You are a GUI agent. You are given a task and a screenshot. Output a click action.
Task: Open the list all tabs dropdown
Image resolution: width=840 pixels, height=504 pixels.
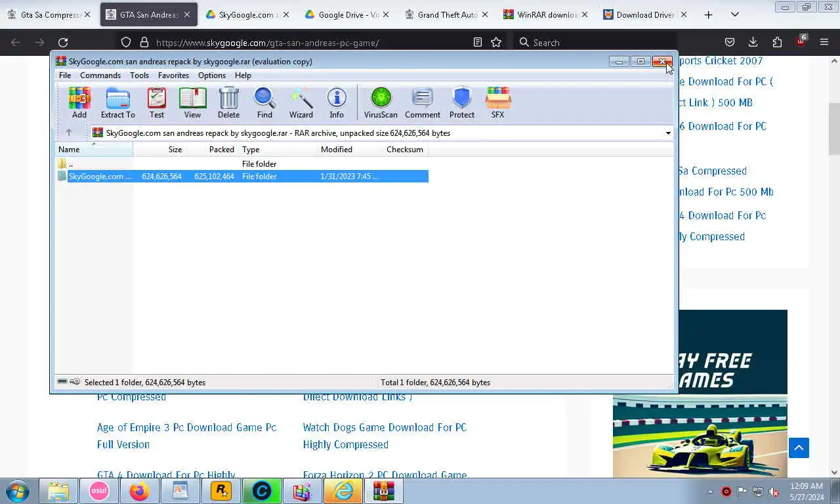tap(735, 14)
